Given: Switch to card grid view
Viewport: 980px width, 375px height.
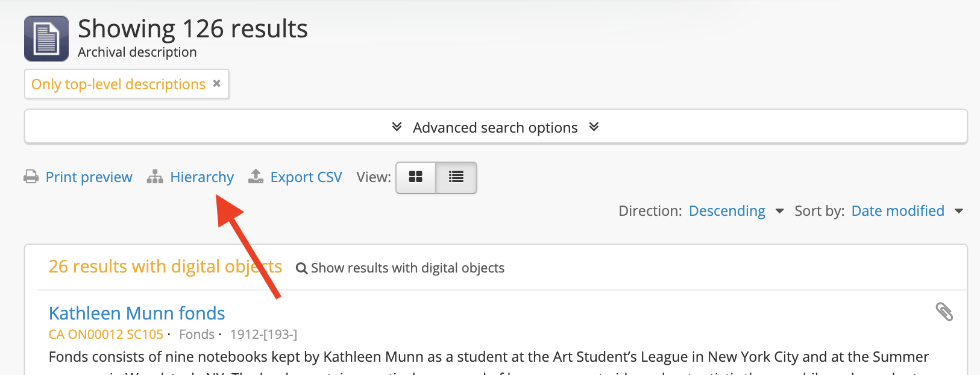Looking at the screenshot, I should click(x=416, y=177).
